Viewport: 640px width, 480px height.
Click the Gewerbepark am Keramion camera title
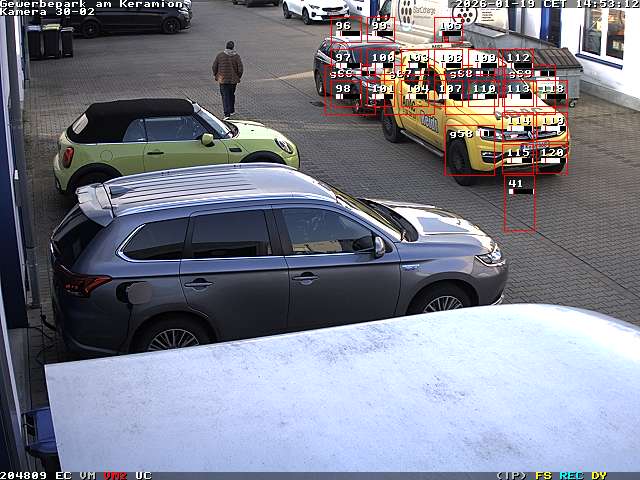click(x=92, y=4)
